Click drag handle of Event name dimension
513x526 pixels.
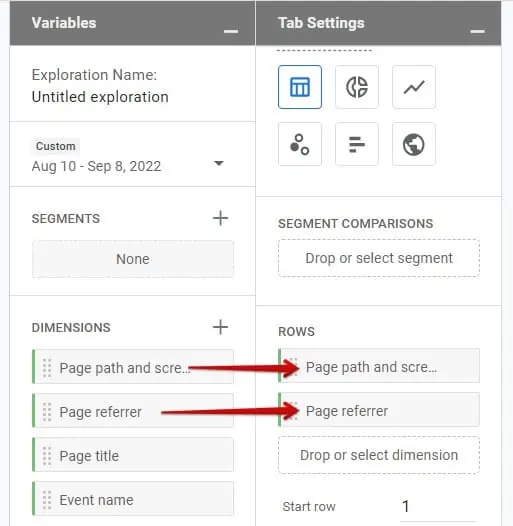[47, 500]
